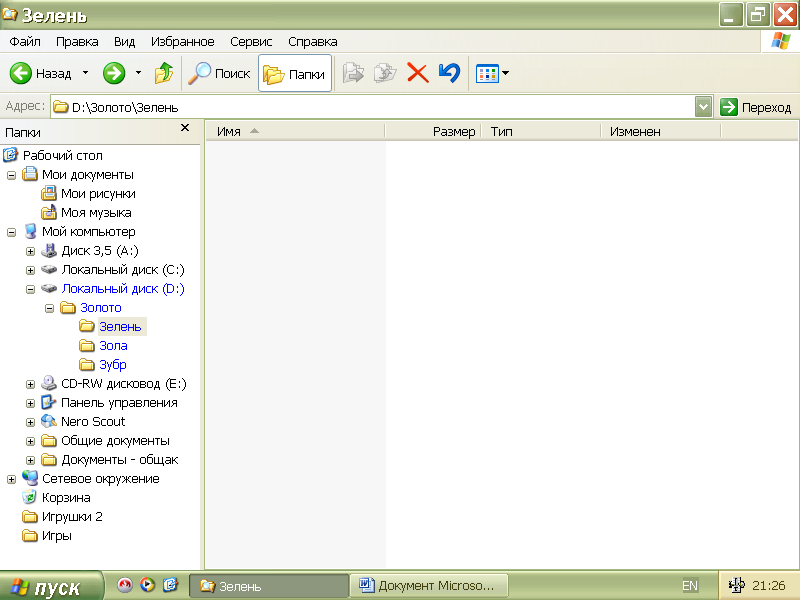Expand Локальный диск (C:) node
This screenshot has height=600, width=800.
pyautogui.click(x=30, y=270)
